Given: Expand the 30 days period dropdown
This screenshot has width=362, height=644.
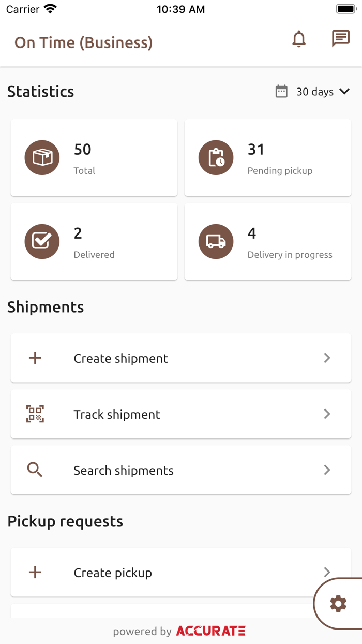Looking at the screenshot, I should point(323,92).
